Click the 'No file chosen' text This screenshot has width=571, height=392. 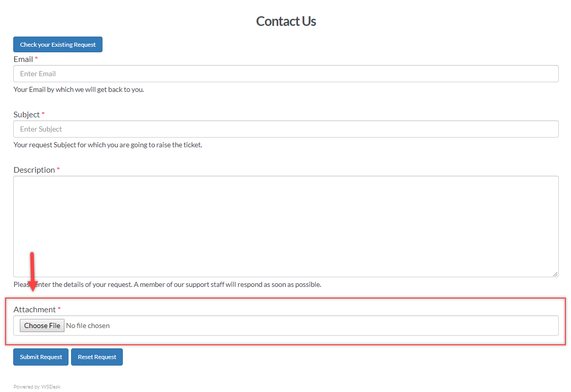88,325
